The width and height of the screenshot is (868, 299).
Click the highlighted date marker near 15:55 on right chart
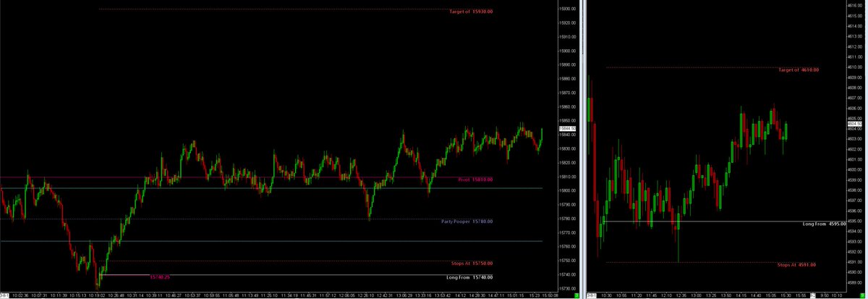click(813, 295)
